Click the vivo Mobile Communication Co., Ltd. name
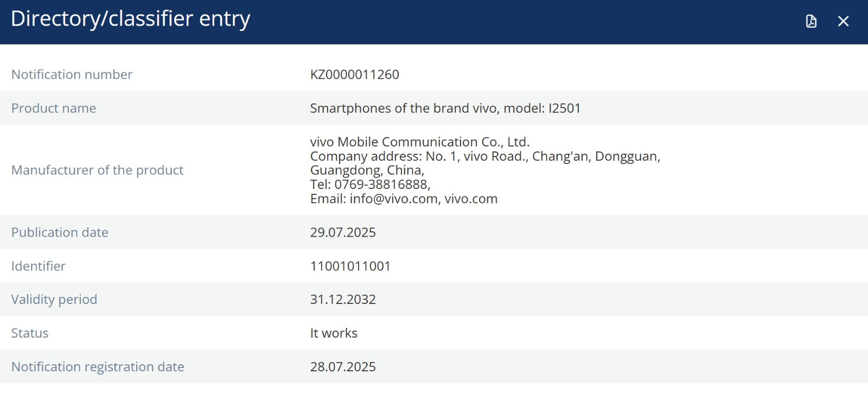This screenshot has width=868, height=399. 419,142
